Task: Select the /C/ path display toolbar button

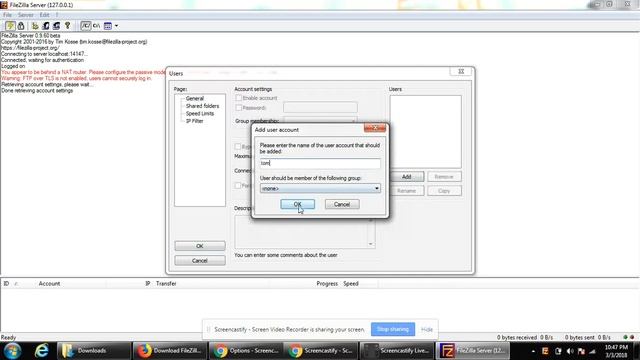Action: click(85, 26)
